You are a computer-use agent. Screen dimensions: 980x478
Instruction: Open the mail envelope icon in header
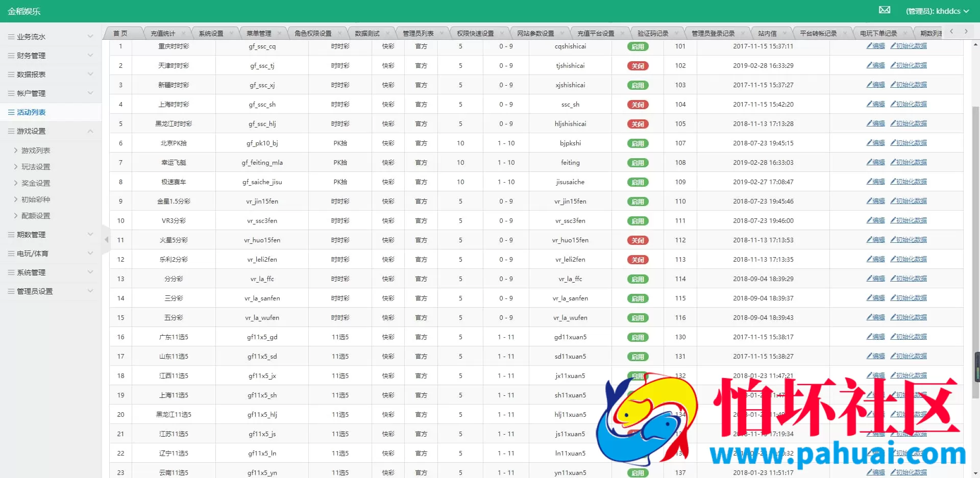tap(885, 10)
